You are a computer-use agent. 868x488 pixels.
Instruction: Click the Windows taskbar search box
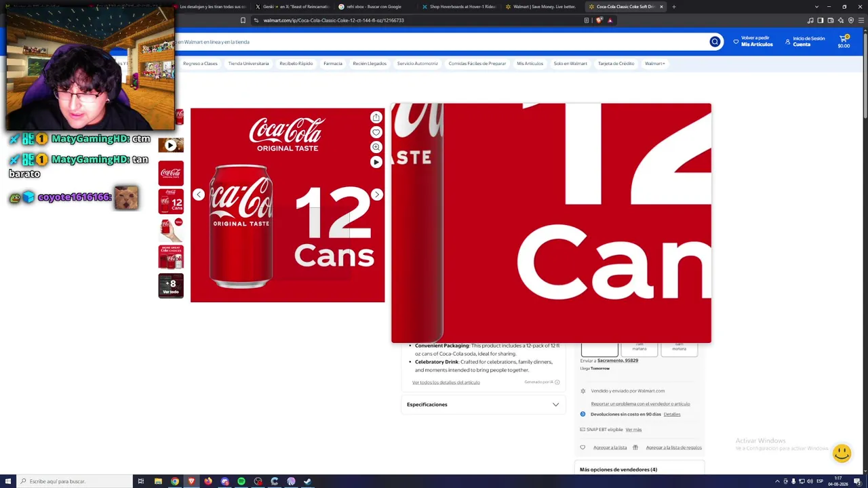(73, 481)
